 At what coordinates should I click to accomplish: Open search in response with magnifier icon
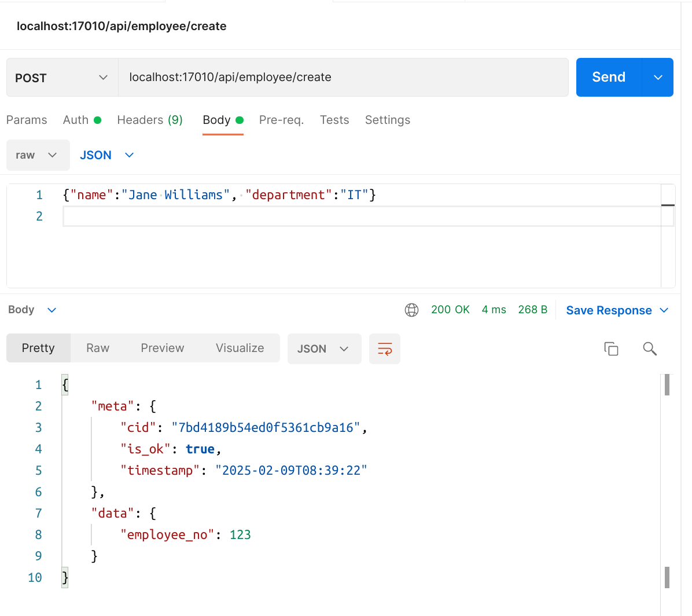pos(650,349)
